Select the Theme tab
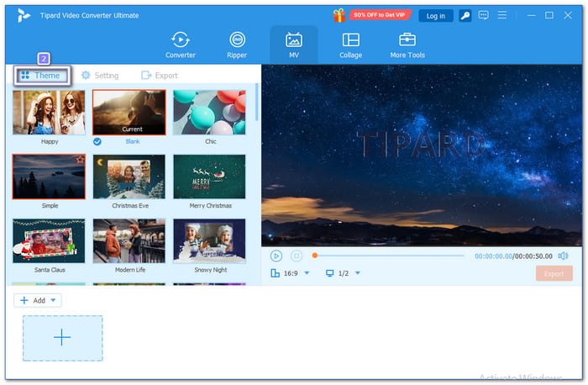The height and width of the screenshot is (385, 588). coord(42,76)
